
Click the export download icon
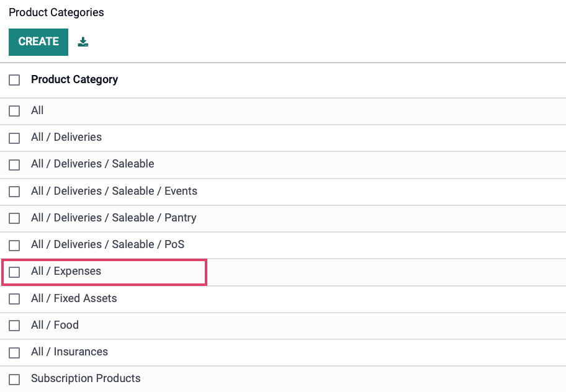coord(83,42)
